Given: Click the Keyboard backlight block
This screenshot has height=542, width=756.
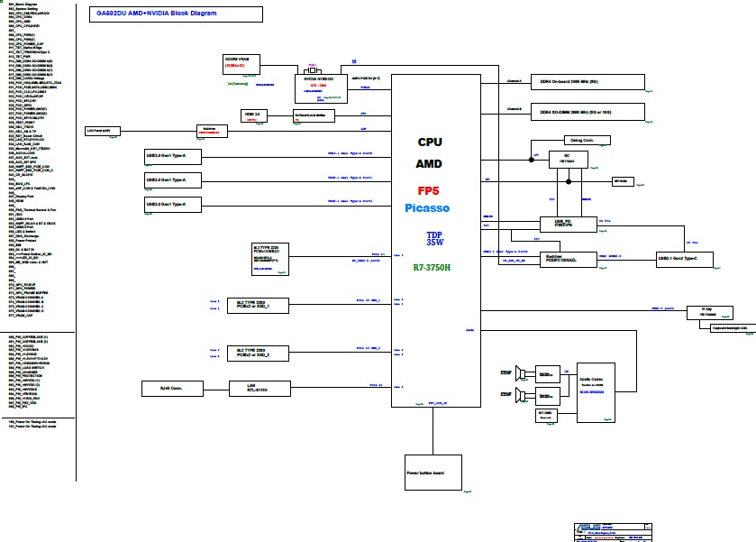Looking at the screenshot, I should (733, 328).
